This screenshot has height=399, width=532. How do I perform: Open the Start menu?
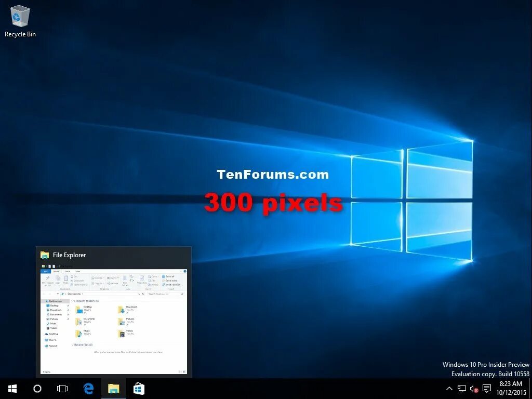tap(12, 389)
